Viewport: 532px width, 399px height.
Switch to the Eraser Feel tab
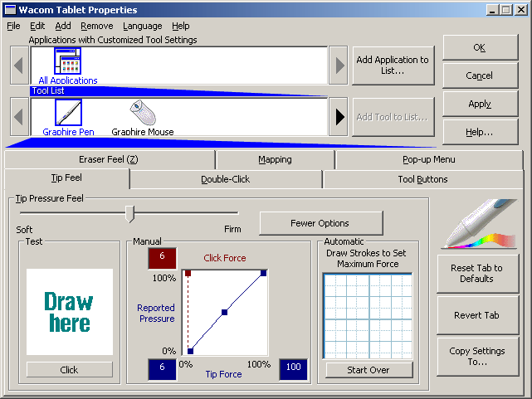[x=109, y=159]
